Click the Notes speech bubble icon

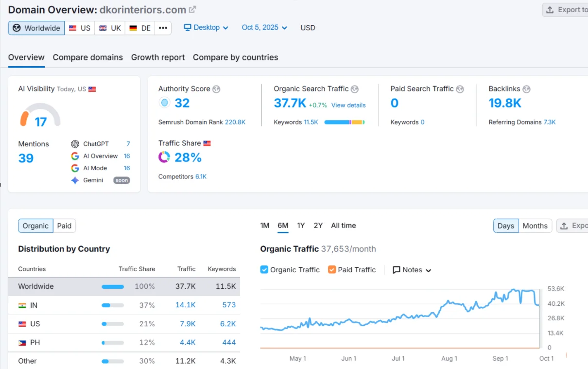point(397,270)
